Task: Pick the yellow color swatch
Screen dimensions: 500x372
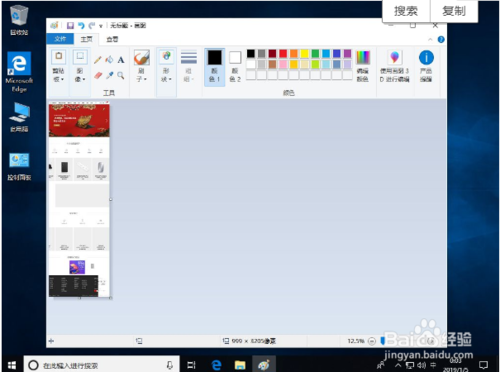Action: pos(304,53)
